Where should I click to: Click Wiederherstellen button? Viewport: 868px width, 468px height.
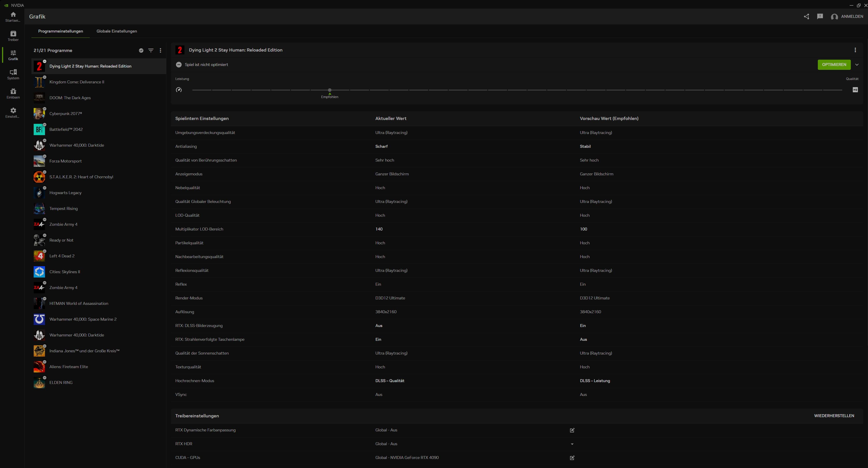[x=834, y=416]
